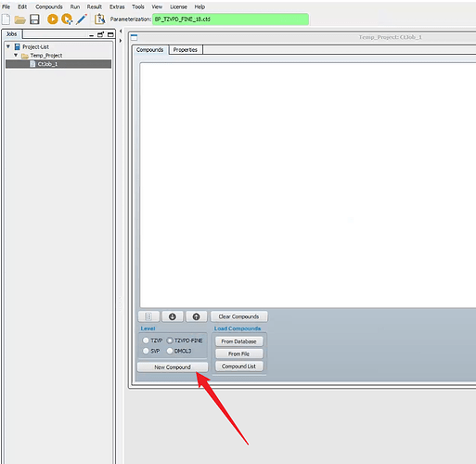Choose the DMOL3 level radio button
This screenshot has height=464, width=476.
170,351
